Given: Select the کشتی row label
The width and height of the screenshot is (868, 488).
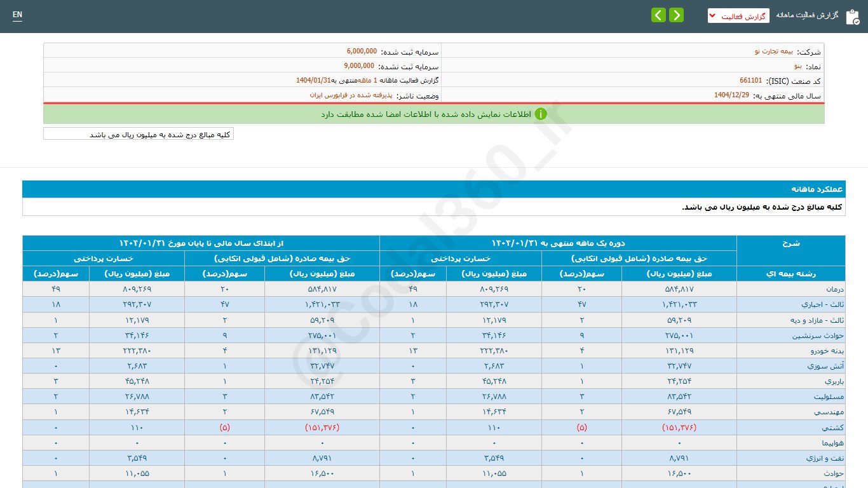Looking at the screenshot, I should 831,428.
